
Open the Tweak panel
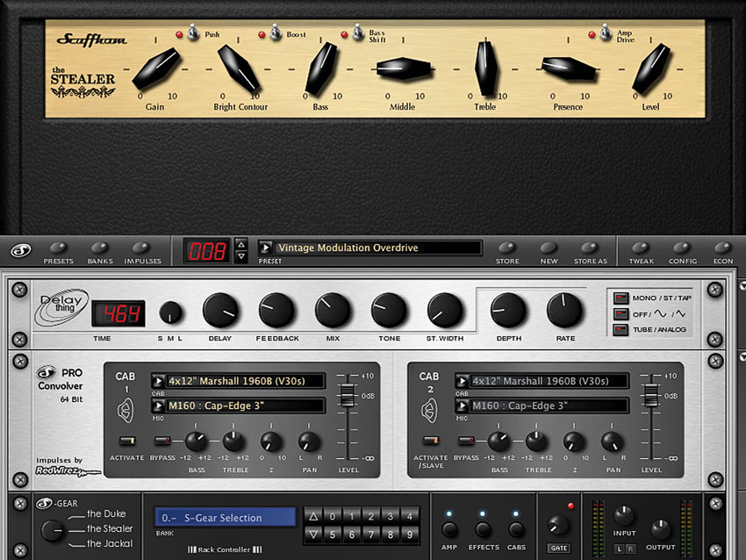(641, 248)
